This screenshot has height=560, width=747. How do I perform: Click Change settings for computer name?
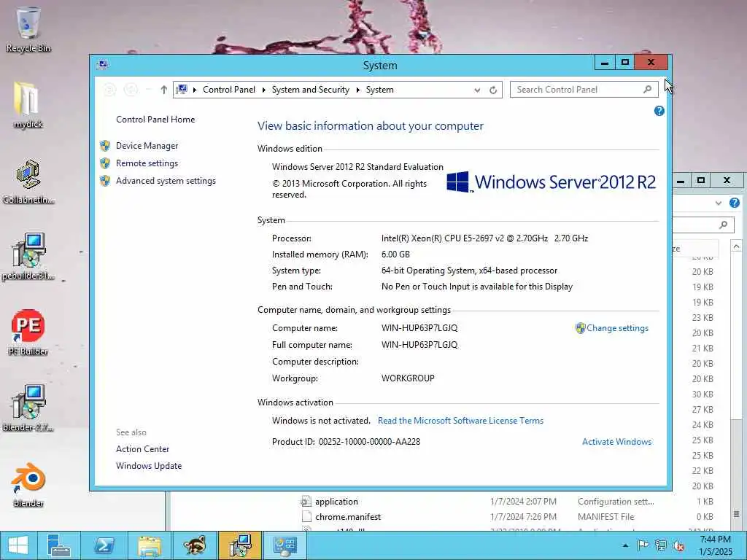(617, 328)
